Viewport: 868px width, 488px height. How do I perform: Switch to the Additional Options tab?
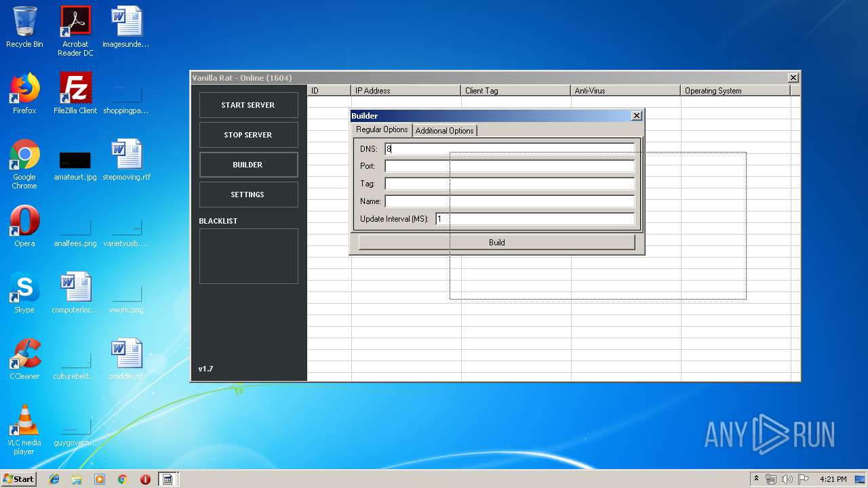click(x=445, y=130)
